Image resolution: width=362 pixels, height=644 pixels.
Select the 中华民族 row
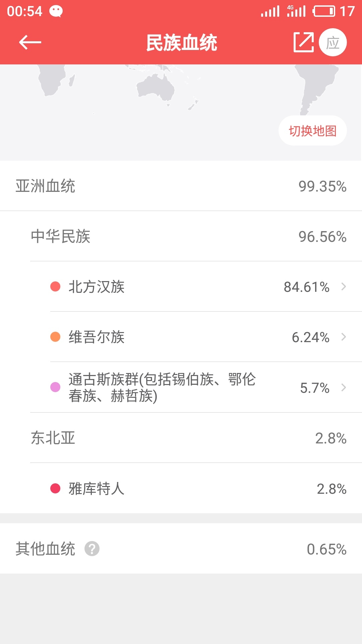[x=188, y=236]
